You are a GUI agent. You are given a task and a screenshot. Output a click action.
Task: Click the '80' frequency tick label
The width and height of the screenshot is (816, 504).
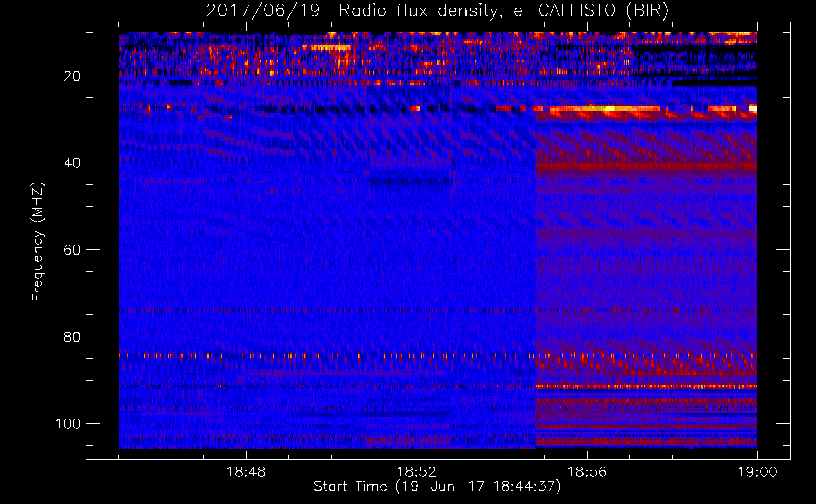click(x=73, y=337)
